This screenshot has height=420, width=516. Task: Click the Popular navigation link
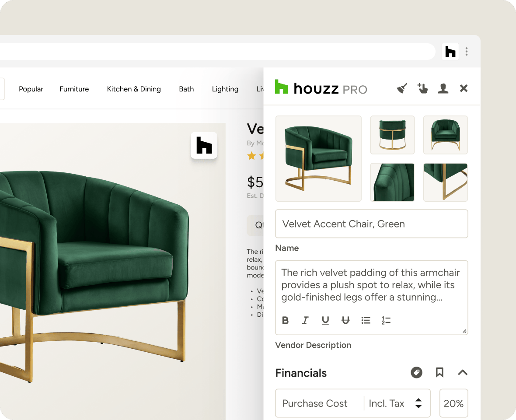coord(31,89)
